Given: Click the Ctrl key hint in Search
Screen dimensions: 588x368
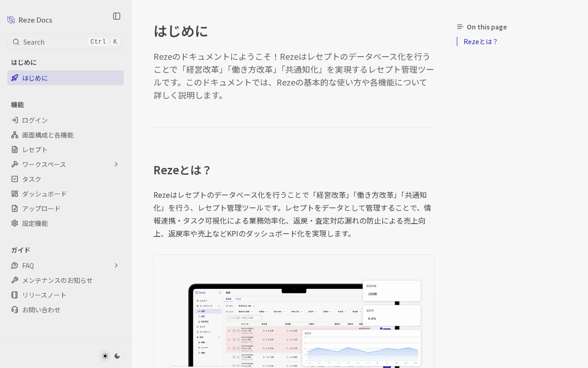Looking at the screenshot, I should 98,42.
